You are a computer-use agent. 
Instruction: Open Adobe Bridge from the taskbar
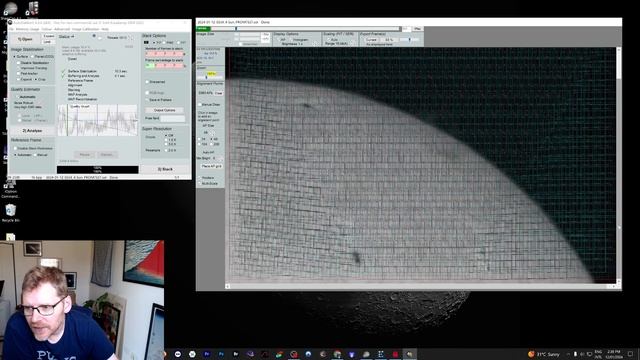point(236,354)
